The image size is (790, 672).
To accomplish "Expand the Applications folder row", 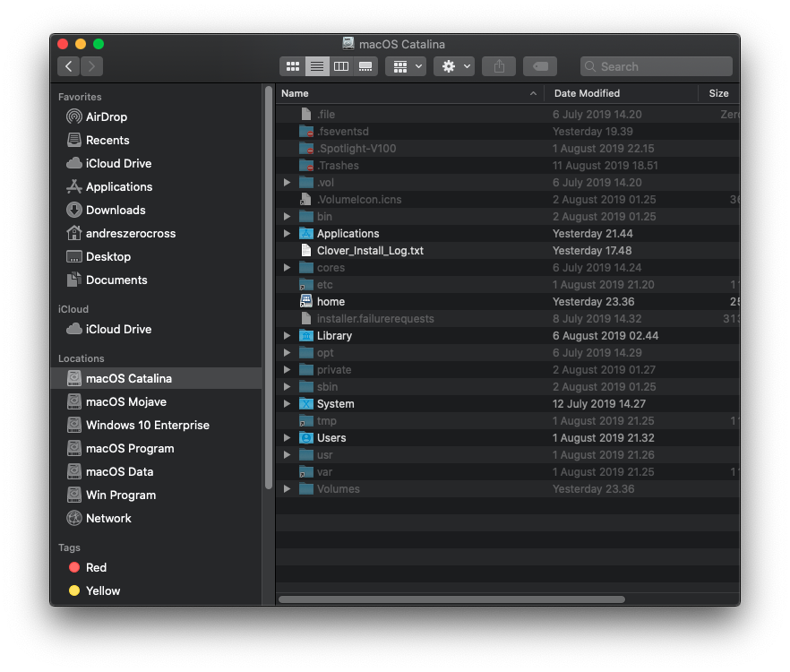I will [x=287, y=234].
